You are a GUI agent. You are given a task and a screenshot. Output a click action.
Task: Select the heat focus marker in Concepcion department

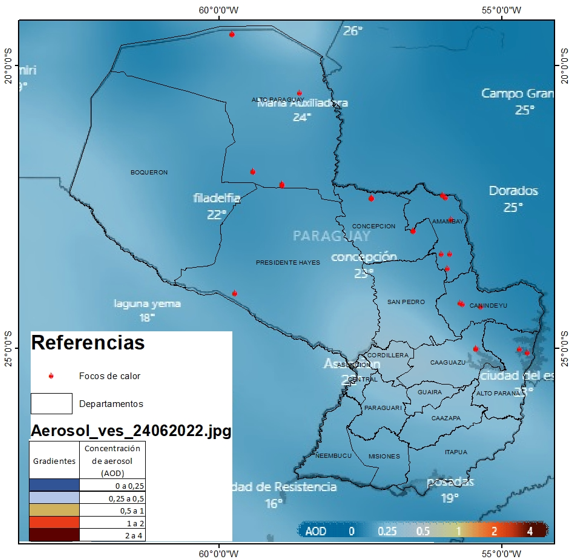pyautogui.click(x=371, y=198)
